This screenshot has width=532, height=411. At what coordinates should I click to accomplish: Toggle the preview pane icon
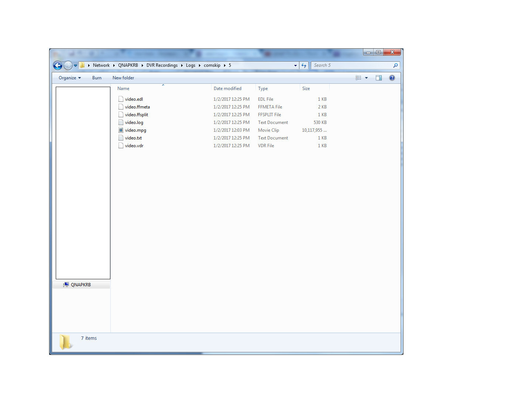point(378,78)
